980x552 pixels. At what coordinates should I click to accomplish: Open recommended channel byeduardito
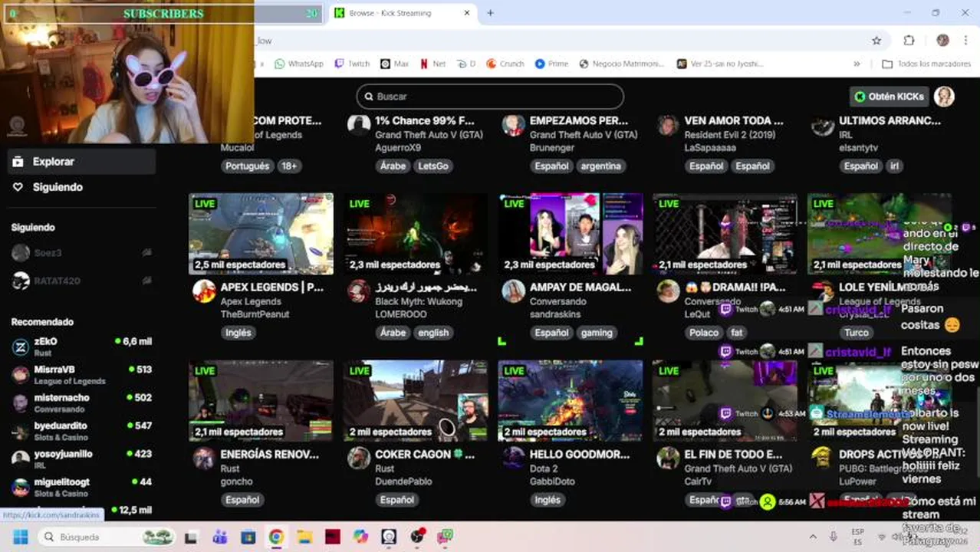tap(81, 431)
